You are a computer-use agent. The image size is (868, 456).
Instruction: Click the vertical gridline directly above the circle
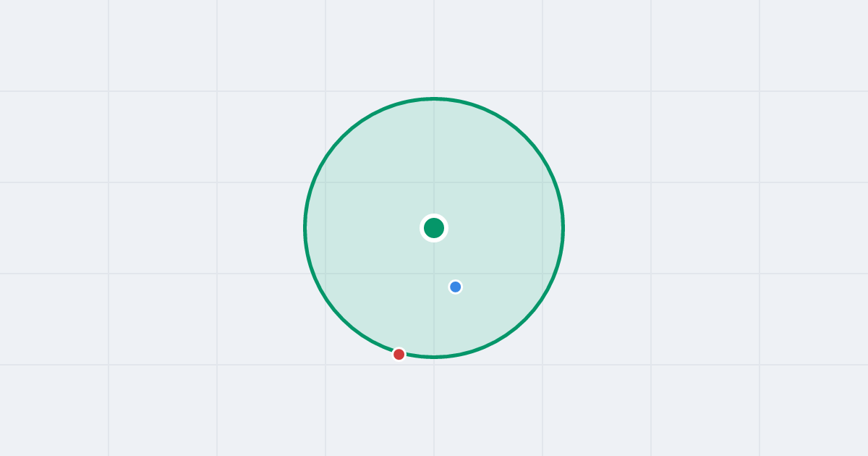434,47
